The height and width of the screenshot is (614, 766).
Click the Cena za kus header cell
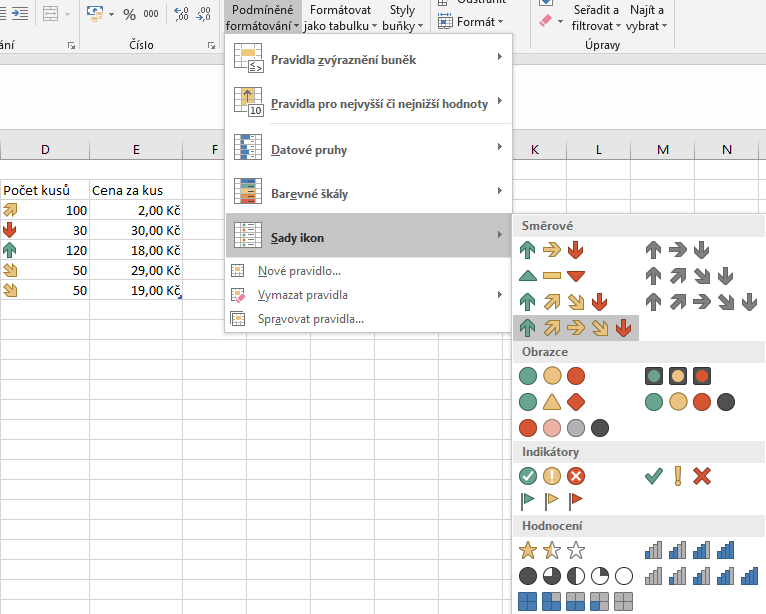(x=136, y=190)
